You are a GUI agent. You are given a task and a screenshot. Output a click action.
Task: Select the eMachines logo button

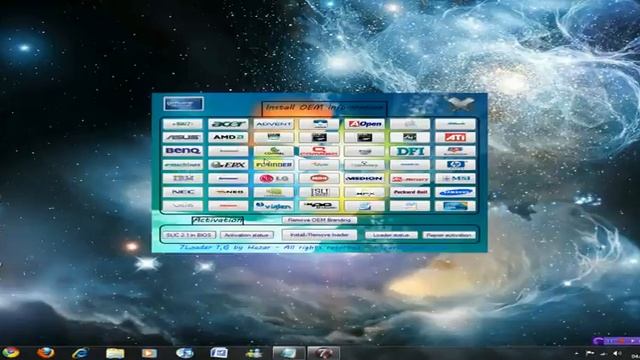[x=182, y=164]
